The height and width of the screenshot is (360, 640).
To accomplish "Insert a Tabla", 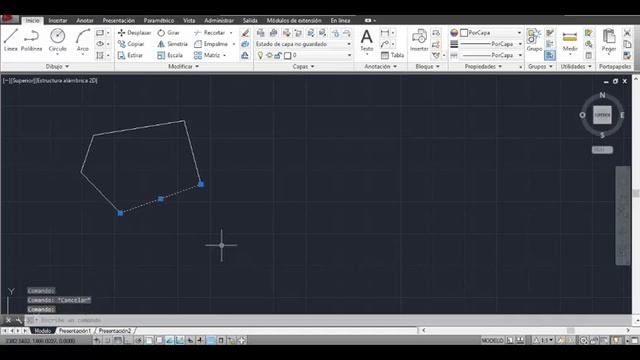I will coord(392,55).
